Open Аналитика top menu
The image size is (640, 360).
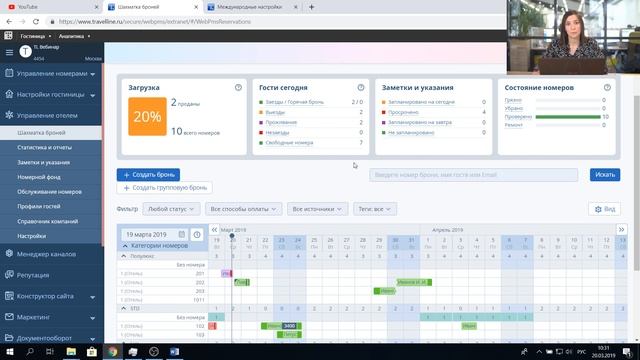tap(74, 36)
